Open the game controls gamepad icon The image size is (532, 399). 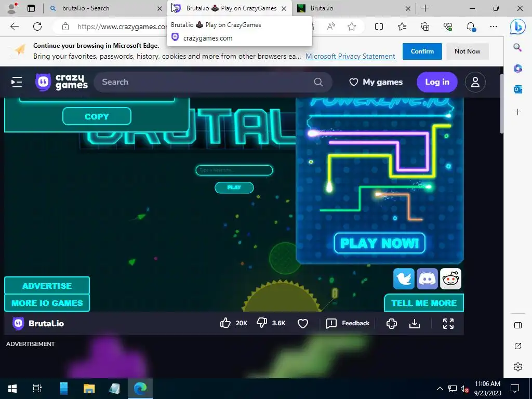click(x=392, y=323)
